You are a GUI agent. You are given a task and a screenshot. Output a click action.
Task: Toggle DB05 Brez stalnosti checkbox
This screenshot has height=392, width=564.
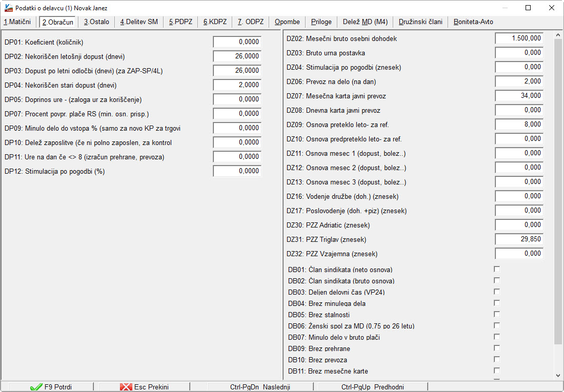[497, 314]
